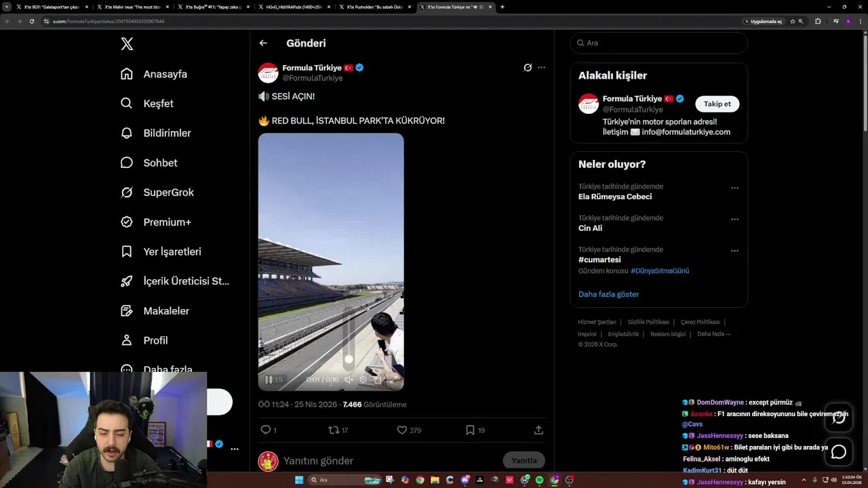Screen dimensions: 868x488
Task: Open the tab search dropdown arrow
Action: click(x=6, y=7)
